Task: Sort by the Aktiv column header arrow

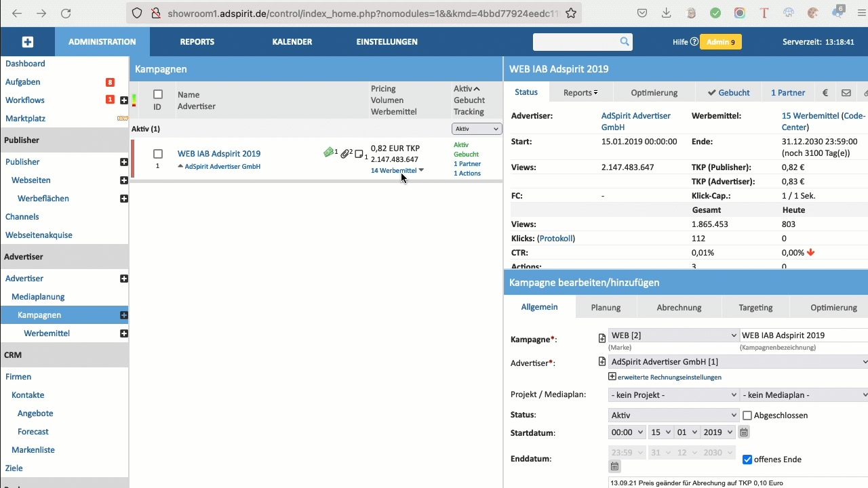Action: [477, 89]
